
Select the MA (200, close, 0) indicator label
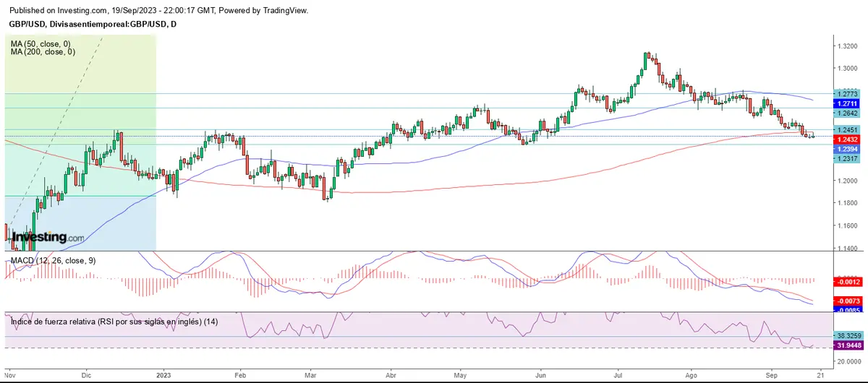[45, 52]
